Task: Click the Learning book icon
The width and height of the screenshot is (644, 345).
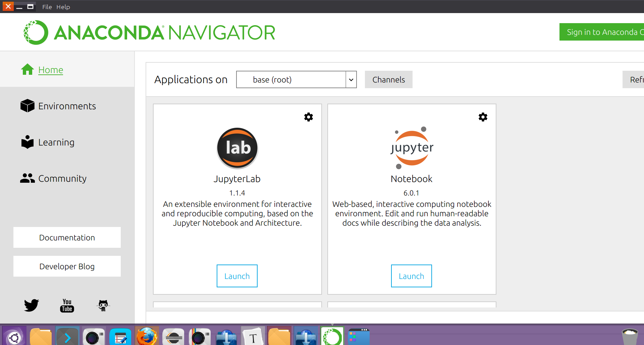Action: click(28, 142)
